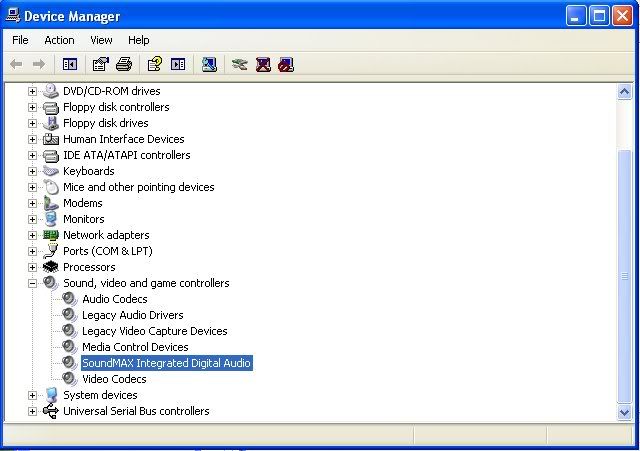
Task: Click the scrollbar down arrow
Action: [x=624, y=412]
